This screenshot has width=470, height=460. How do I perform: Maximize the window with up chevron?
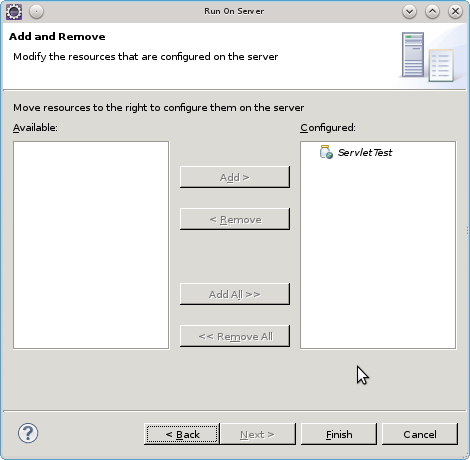coord(432,12)
